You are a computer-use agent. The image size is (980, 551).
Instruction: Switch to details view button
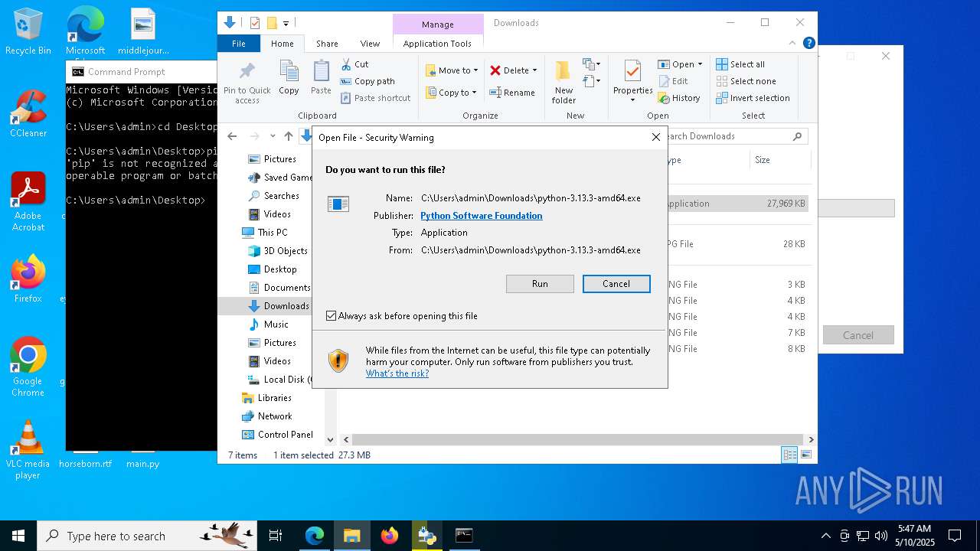pos(789,455)
